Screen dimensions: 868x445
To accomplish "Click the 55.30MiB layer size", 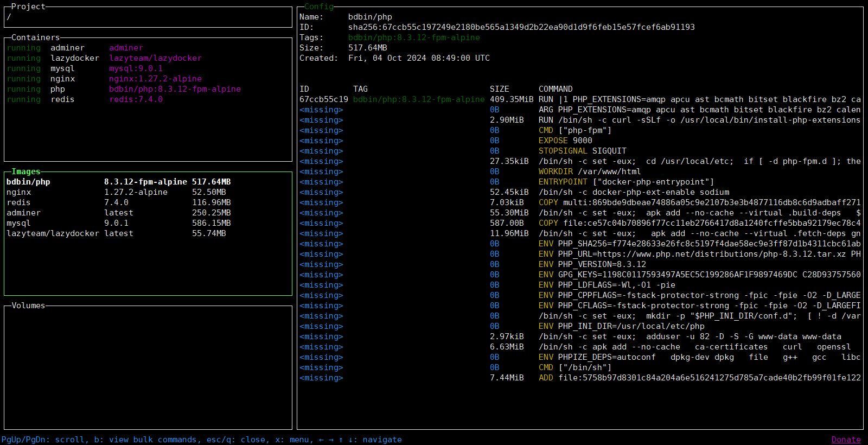I will click(509, 213).
